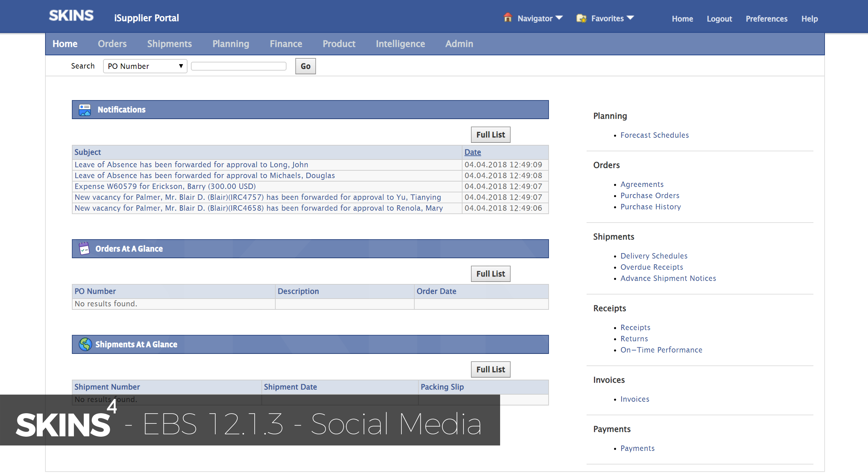The height and width of the screenshot is (475, 868).
Task: Click the Orders At A Glance calendar icon
Action: [84, 248]
